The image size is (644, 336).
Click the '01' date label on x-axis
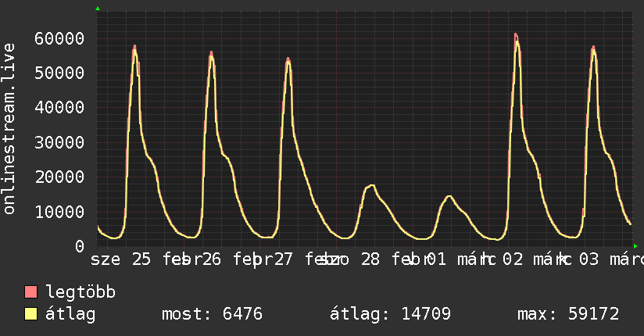437,259
